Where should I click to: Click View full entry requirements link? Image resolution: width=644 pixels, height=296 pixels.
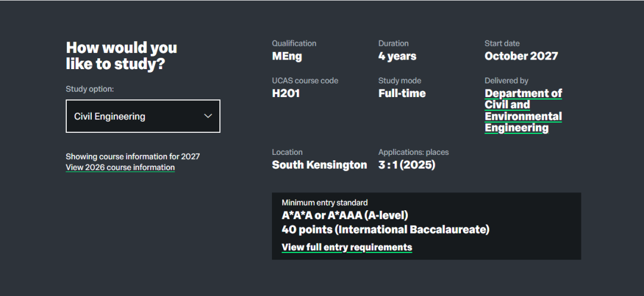tap(346, 247)
